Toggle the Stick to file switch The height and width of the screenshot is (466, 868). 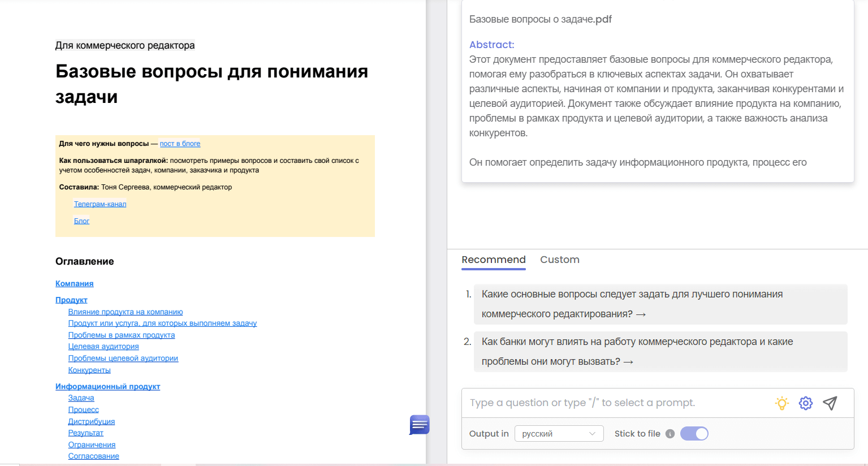(694, 434)
